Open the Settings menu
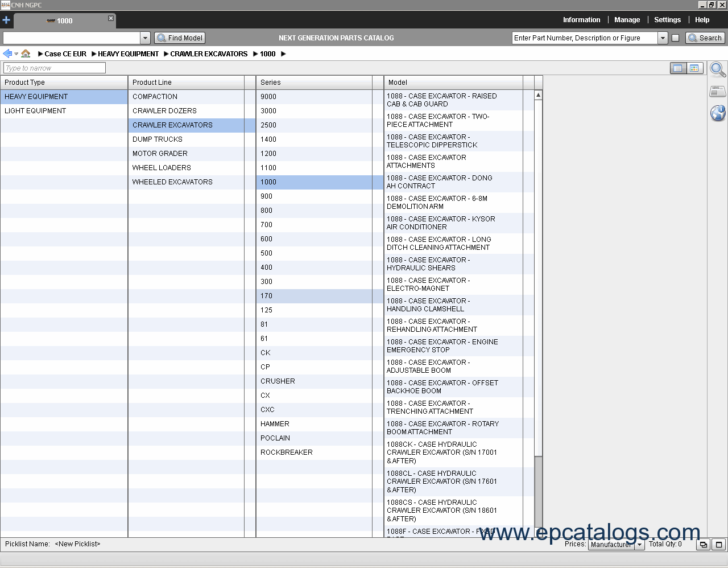The image size is (728, 568). pos(667,20)
